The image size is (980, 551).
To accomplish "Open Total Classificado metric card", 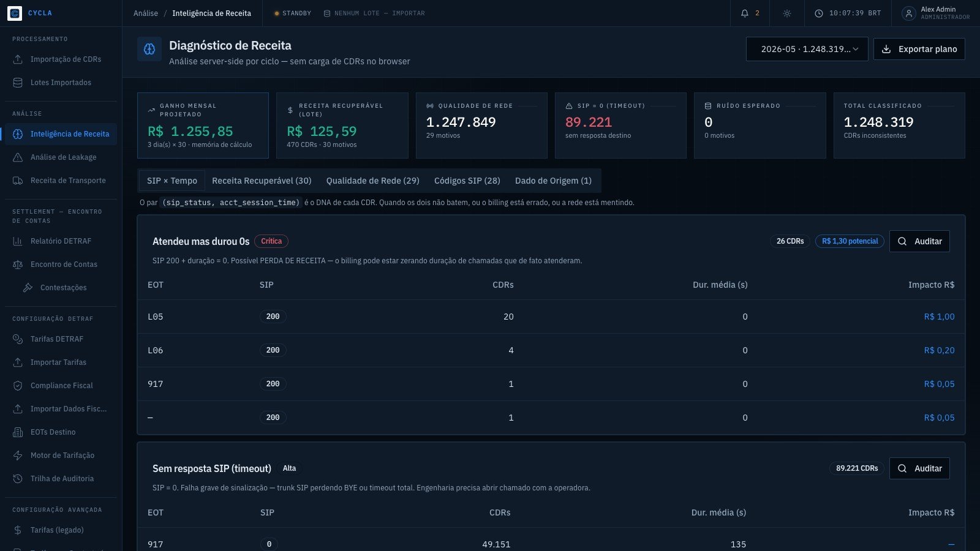I will (x=899, y=126).
